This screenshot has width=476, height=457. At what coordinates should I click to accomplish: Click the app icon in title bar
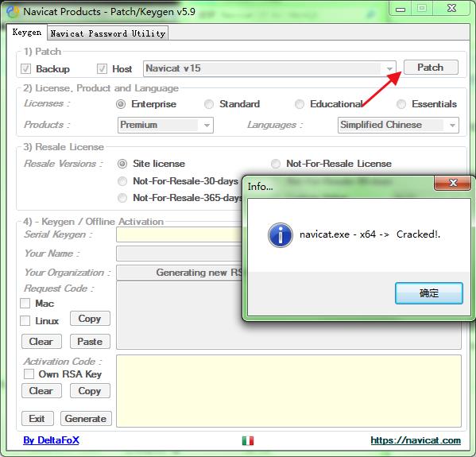click(13, 12)
